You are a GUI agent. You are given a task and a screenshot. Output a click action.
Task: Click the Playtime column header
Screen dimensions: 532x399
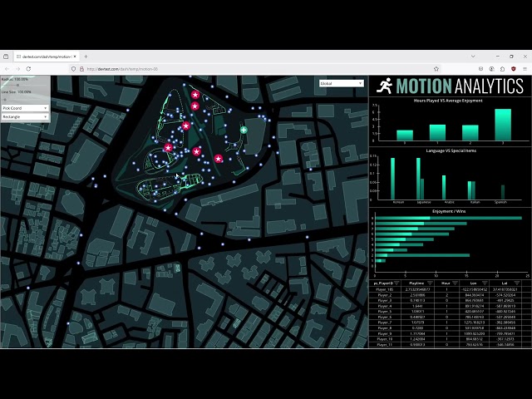click(x=416, y=283)
